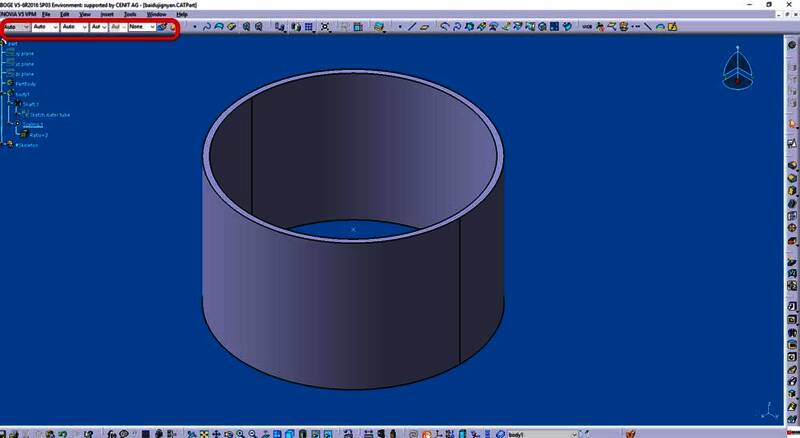The image size is (800, 438).
Task: Expand the Skeleton node in the tree
Action: click(x=6, y=145)
